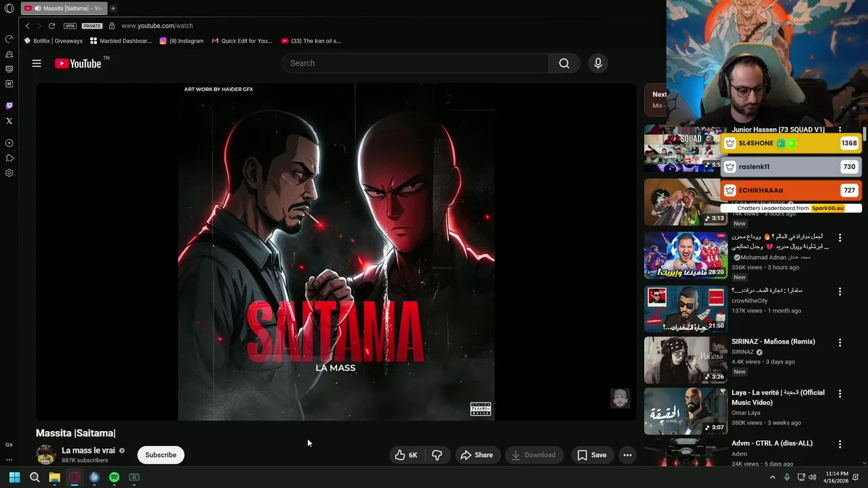Click the volume icon in system tray
Screen dimensions: 868x488
point(814,477)
